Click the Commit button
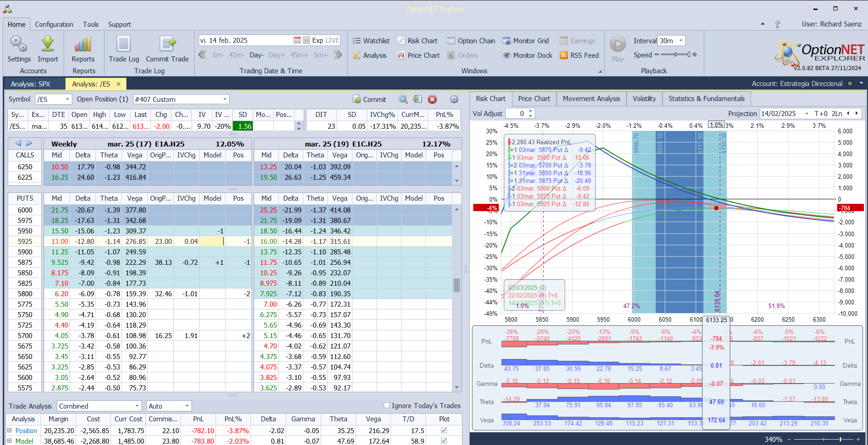Screen dimensions: 868x445 [x=370, y=99]
